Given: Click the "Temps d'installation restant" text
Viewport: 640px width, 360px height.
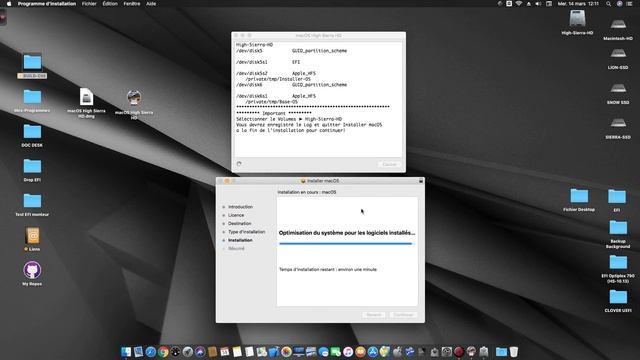Looking at the screenshot, I should point(328,269).
